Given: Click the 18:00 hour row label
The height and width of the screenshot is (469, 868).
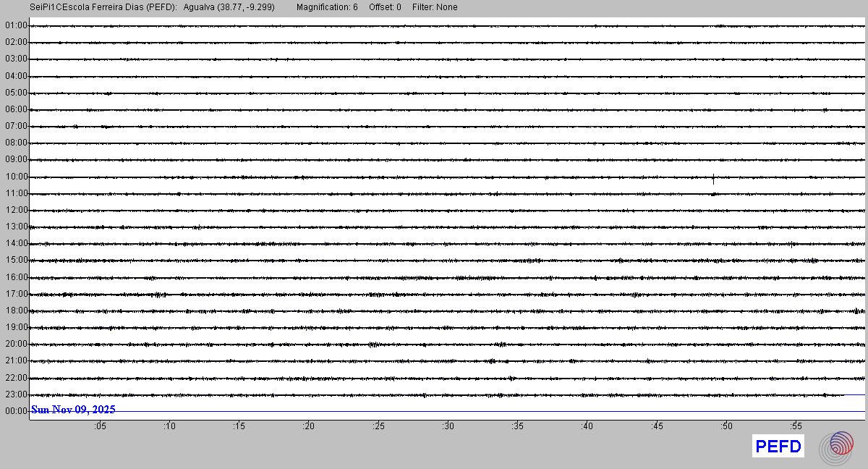Looking at the screenshot, I should pos(16,310).
